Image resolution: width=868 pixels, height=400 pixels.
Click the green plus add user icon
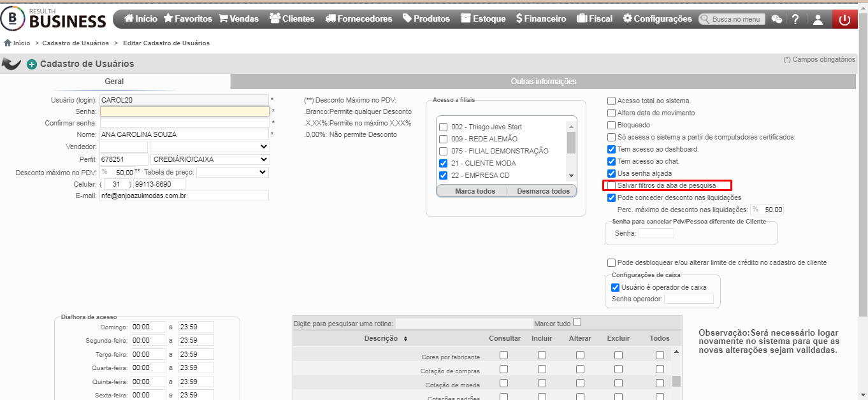[x=32, y=64]
